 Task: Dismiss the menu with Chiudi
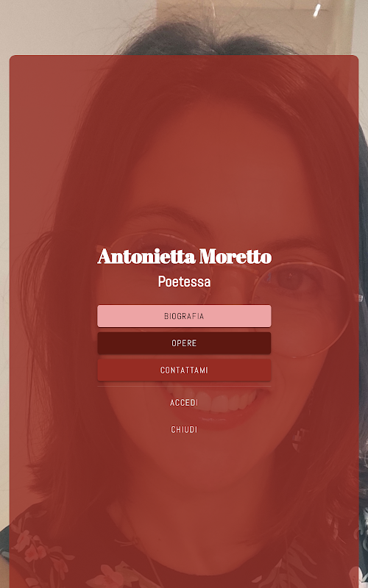(184, 429)
